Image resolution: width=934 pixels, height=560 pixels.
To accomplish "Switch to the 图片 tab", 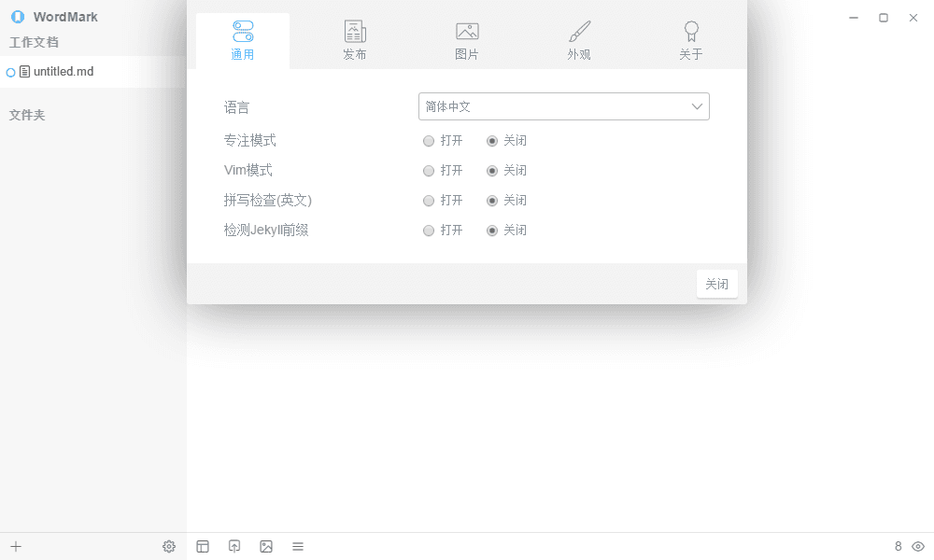I will coord(467,41).
